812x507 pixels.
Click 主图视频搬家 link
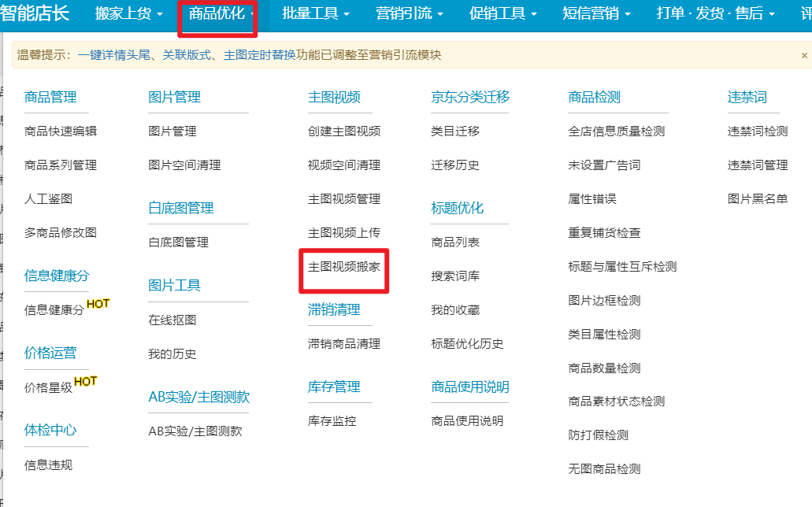click(344, 267)
